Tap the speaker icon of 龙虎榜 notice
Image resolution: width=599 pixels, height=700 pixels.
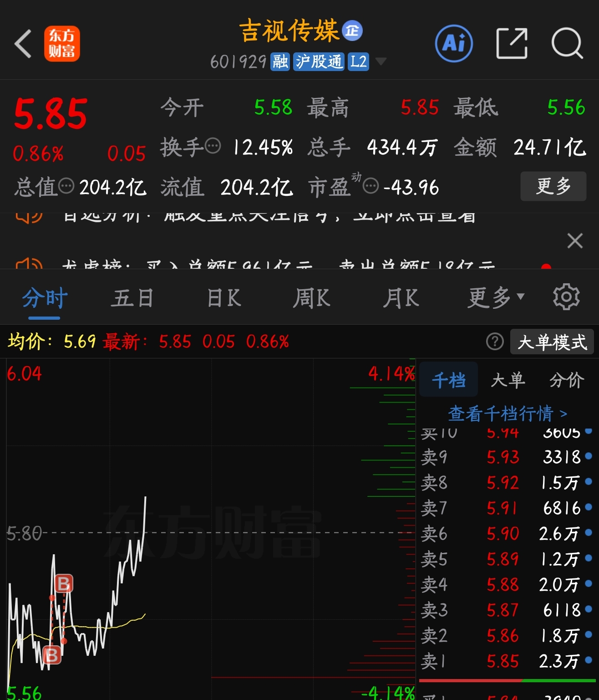click(29, 263)
